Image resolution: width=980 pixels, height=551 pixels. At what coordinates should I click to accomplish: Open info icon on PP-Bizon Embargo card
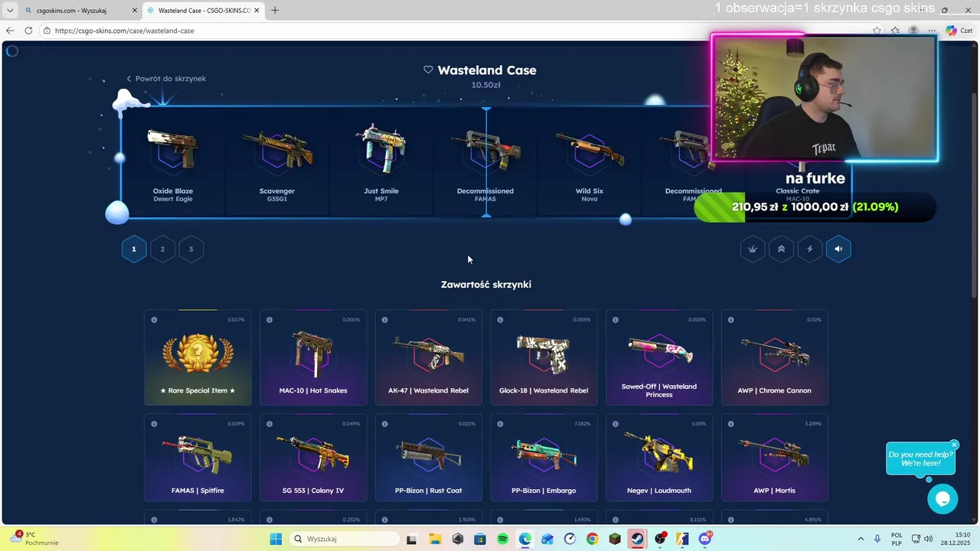[500, 424]
